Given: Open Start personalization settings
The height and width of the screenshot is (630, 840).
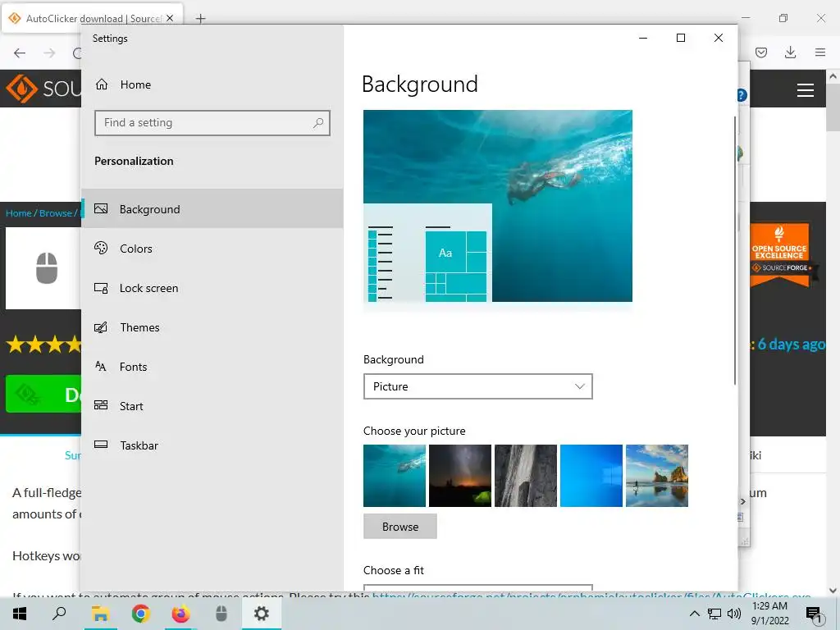Looking at the screenshot, I should [212, 406].
